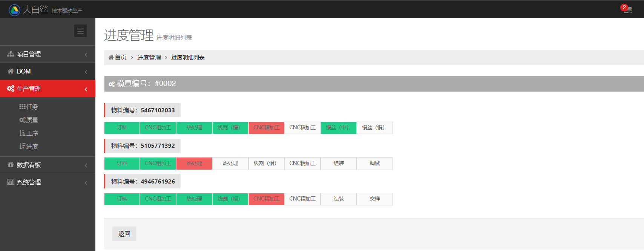This screenshot has height=251, width=644.
Task: Expand the 数据看板 menu chevron
Action: (x=86, y=165)
